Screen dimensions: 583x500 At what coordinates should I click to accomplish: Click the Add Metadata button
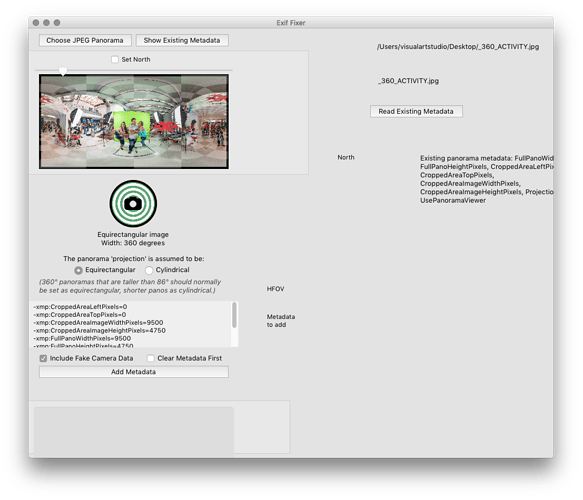134,372
